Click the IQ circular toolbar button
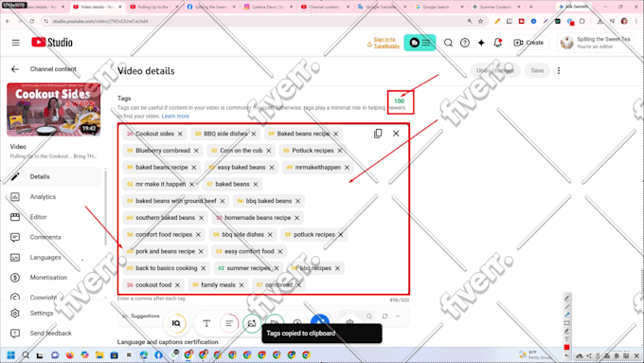 pos(176,323)
